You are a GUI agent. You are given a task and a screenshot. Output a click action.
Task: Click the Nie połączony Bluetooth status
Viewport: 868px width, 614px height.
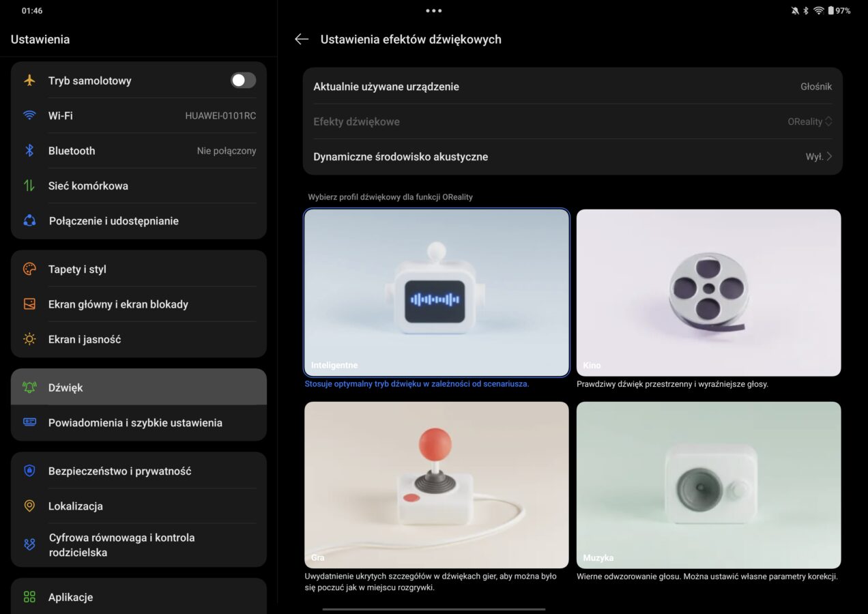(x=227, y=151)
